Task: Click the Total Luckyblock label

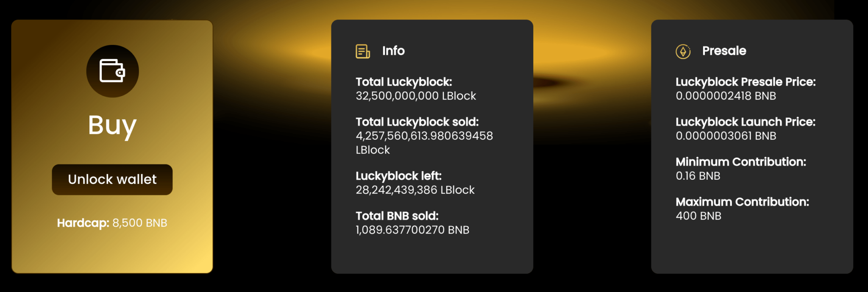Action: click(x=404, y=82)
